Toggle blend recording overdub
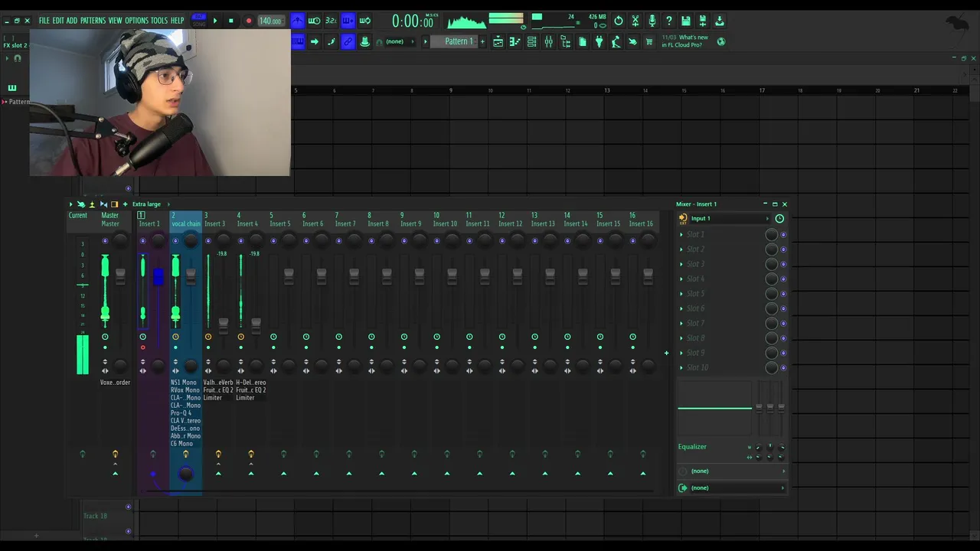Image resolution: width=980 pixels, height=551 pixels. click(x=348, y=21)
